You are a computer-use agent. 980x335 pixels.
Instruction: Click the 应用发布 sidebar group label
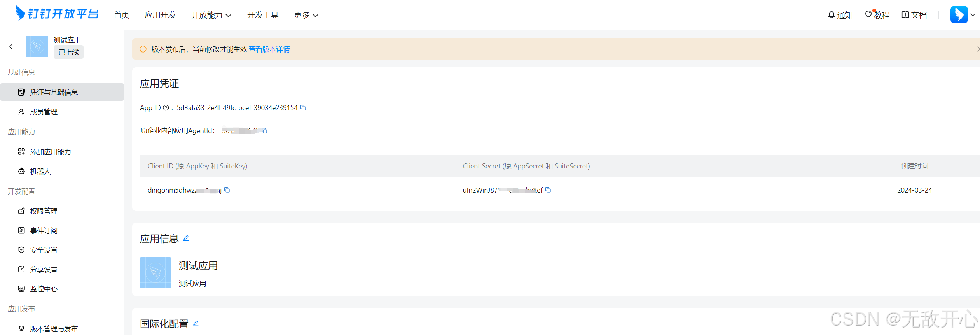[x=21, y=309]
